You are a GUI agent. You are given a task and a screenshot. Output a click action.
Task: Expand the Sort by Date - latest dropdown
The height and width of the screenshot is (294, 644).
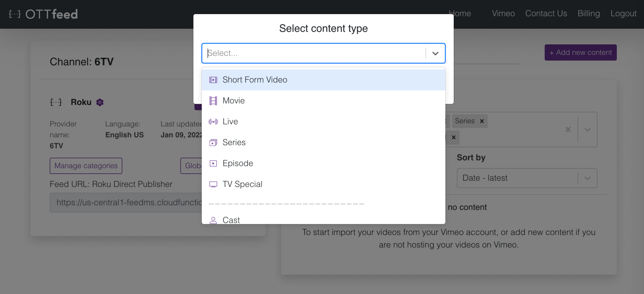tap(587, 178)
